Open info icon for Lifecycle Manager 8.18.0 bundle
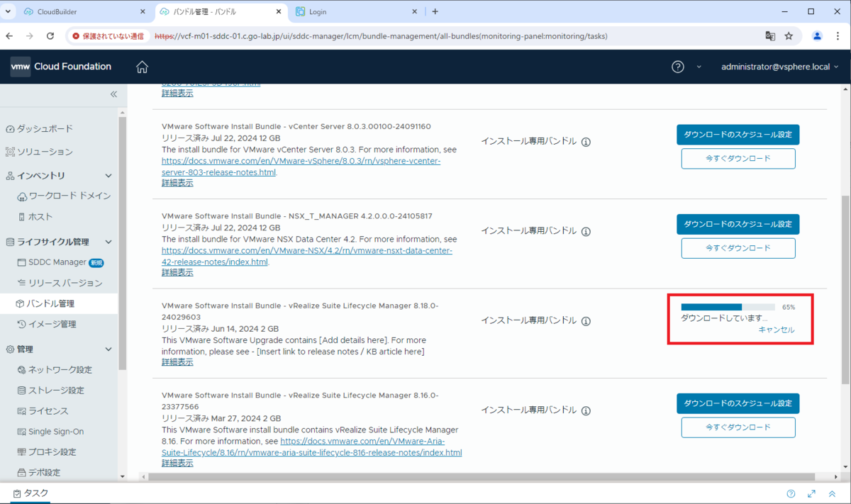The width and height of the screenshot is (851, 504). (x=586, y=320)
